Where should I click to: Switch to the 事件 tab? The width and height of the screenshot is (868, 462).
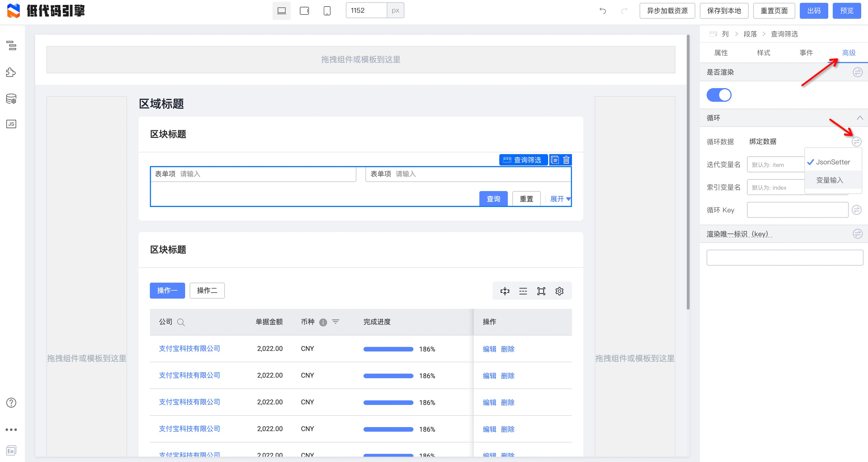806,53
